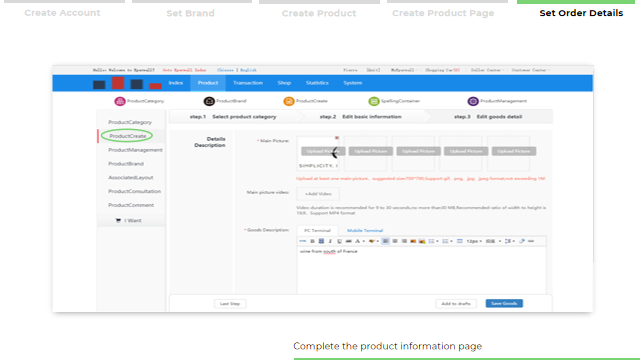
Task: Toggle italic in description editor
Action: 330,241
